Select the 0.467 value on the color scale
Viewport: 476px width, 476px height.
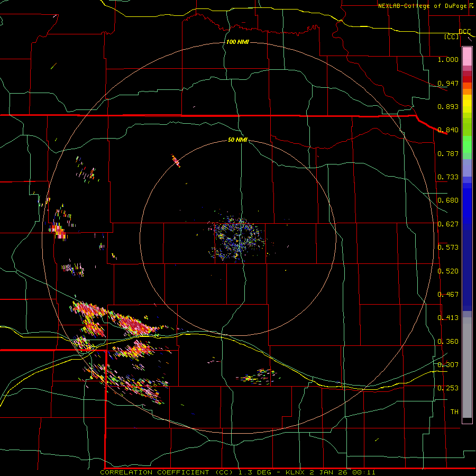pos(448,295)
